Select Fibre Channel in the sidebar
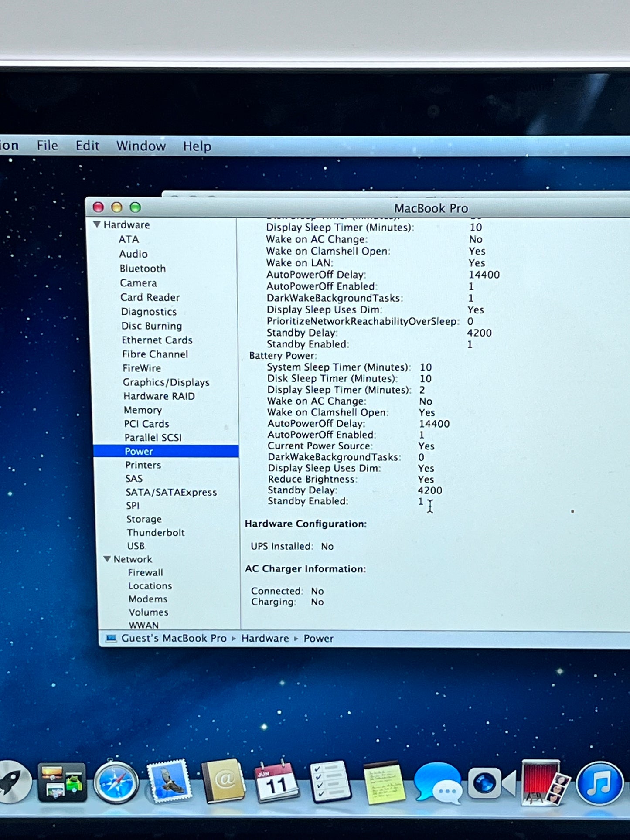The height and width of the screenshot is (840, 630). [155, 354]
